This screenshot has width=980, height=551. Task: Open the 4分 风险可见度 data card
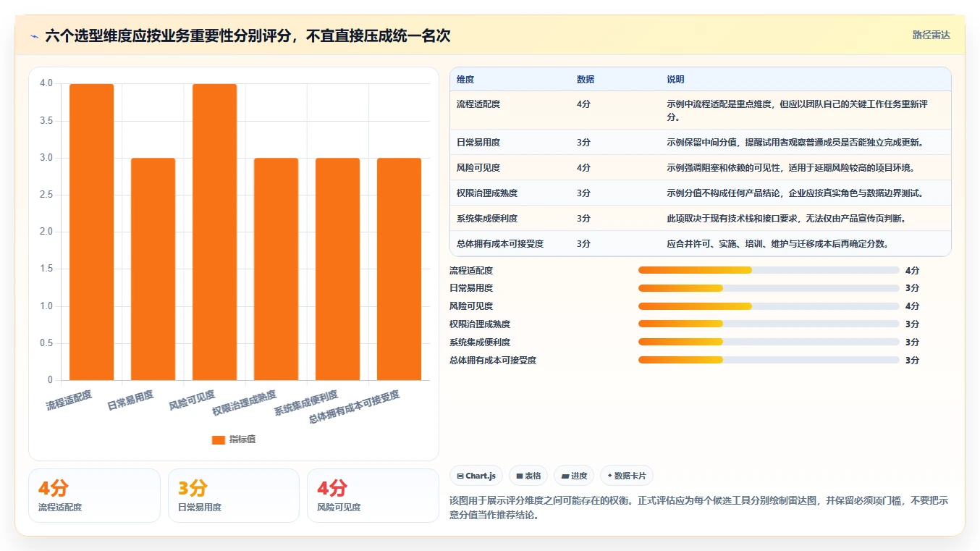click(x=373, y=495)
